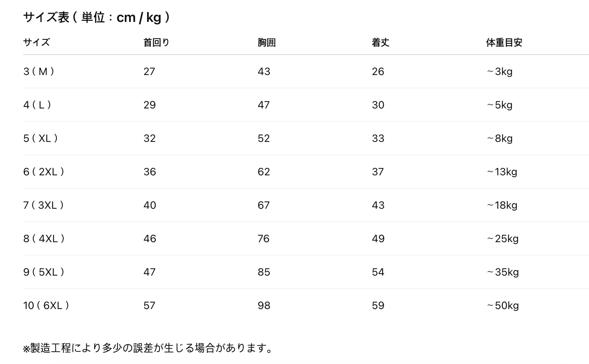Click chest value 62 in the 2XL row
This screenshot has height=364, width=589.
tap(264, 172)
